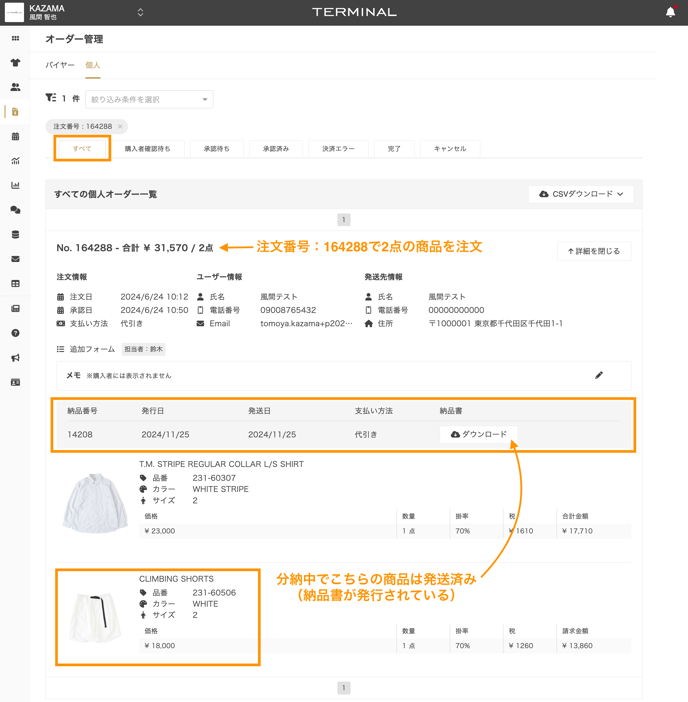
Task: Open the chat bubbles icon in sidebar
Action: 15,210
